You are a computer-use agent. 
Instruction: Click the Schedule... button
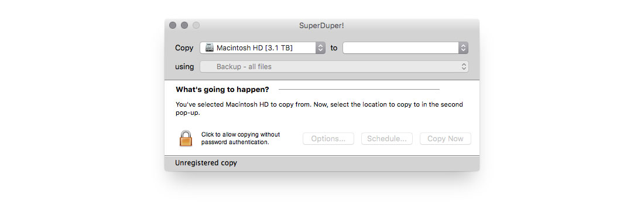pyautogui.click(x=387, y=139)
